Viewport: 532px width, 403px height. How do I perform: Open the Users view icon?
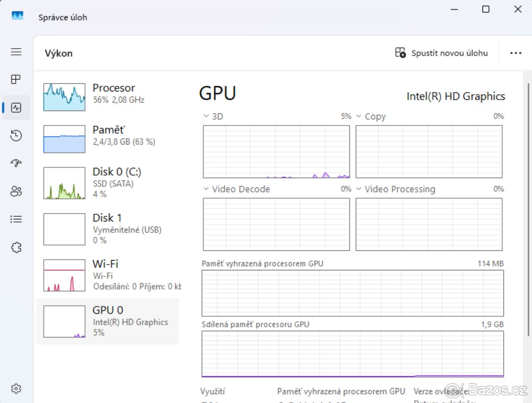16,191
